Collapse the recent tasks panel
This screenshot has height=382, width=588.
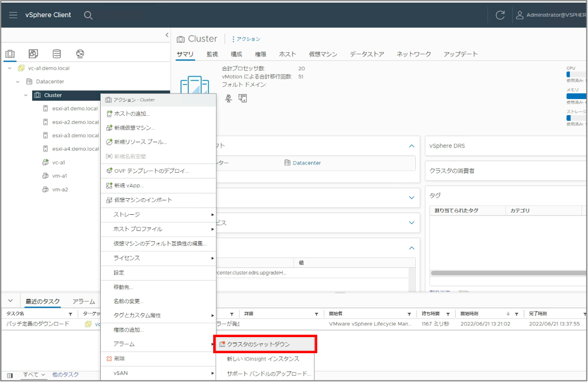(11, 301)
